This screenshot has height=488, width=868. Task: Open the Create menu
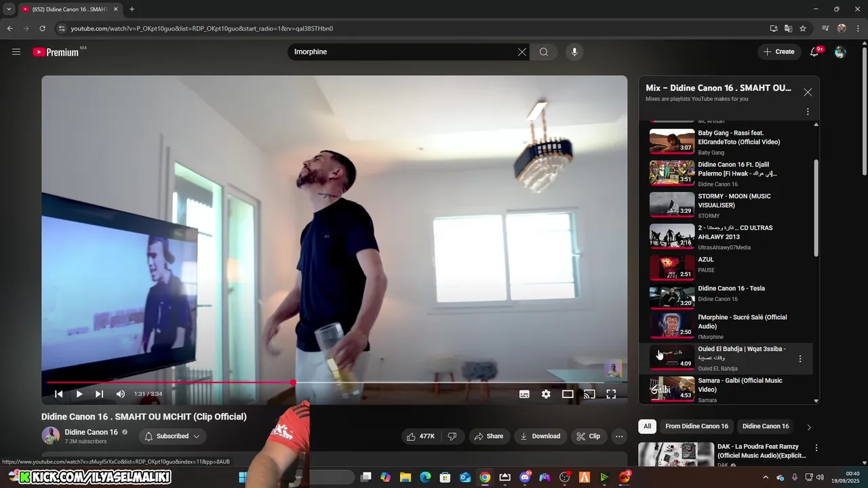pos(778,52)
